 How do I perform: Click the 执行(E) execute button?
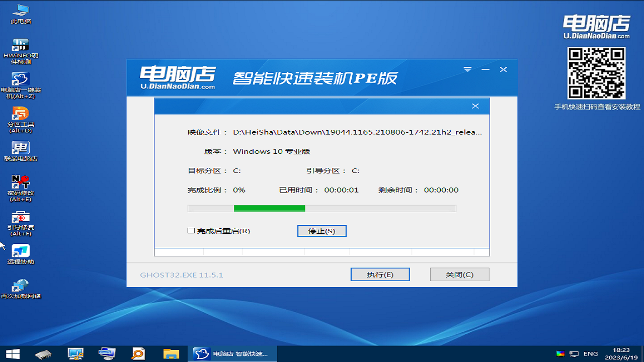click(380, 274)
